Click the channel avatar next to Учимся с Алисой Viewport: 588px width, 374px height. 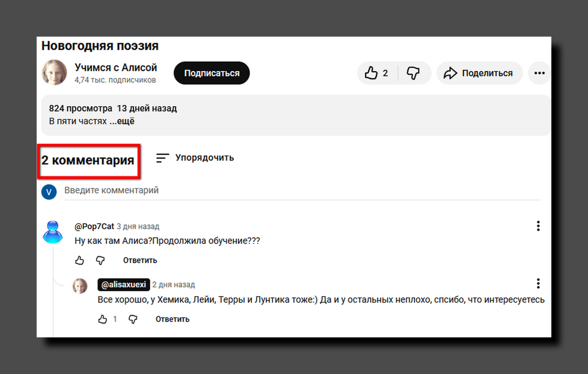click(54, 72)
